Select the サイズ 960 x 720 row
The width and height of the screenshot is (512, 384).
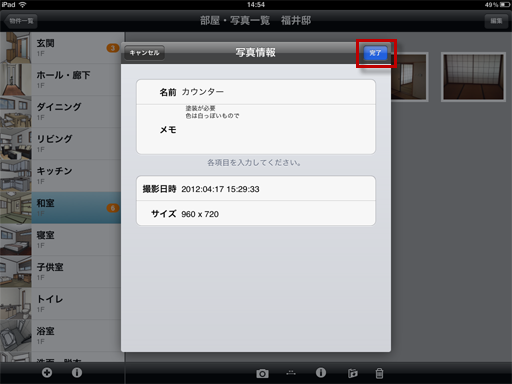[x=256, y=213]
